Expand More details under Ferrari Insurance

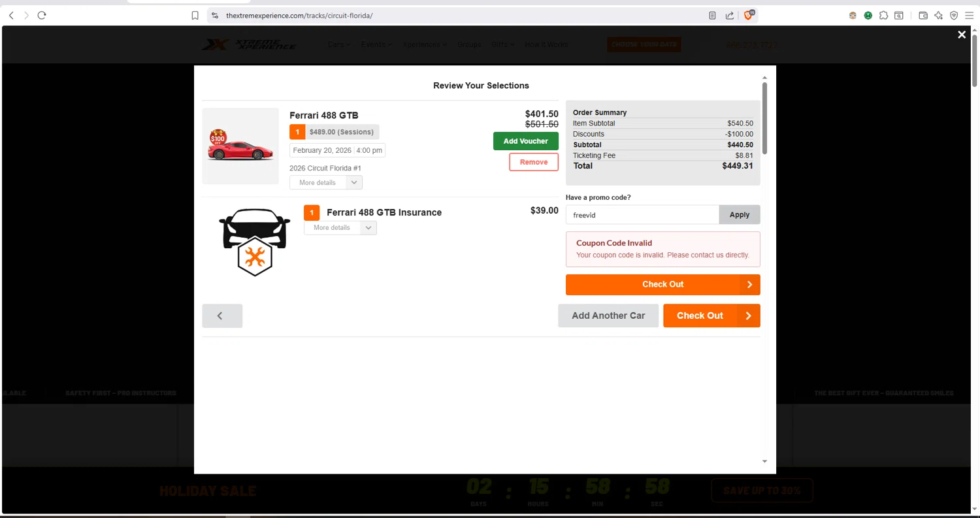[x=340, y=227]
